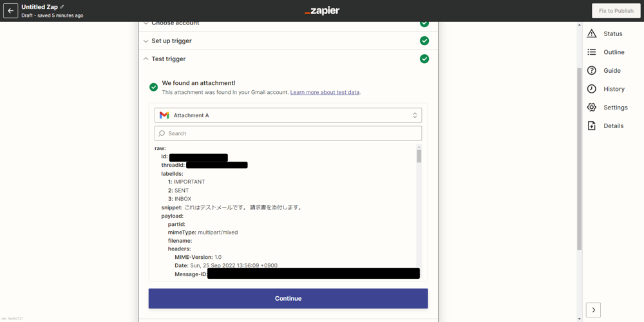This screenshot has width=644, height=322.
Task: Click the multipart/mixed mimeType value
Action: click(x=218, y=232)
